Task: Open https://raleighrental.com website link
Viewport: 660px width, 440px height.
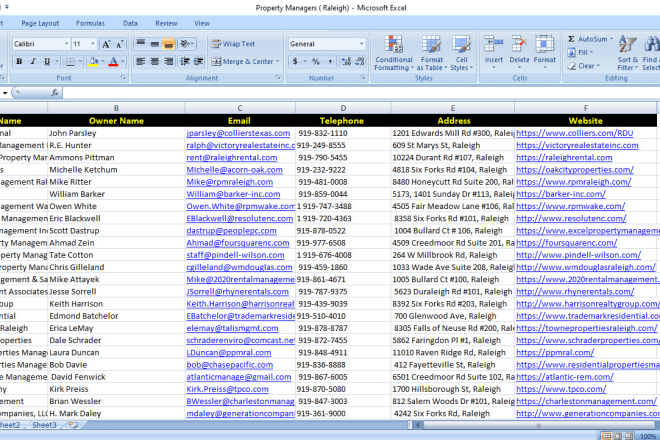Action: tap(564, 157)
